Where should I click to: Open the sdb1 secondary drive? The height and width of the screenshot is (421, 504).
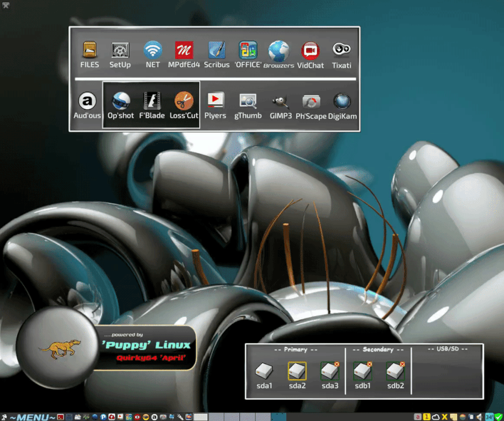pos(362,371)
